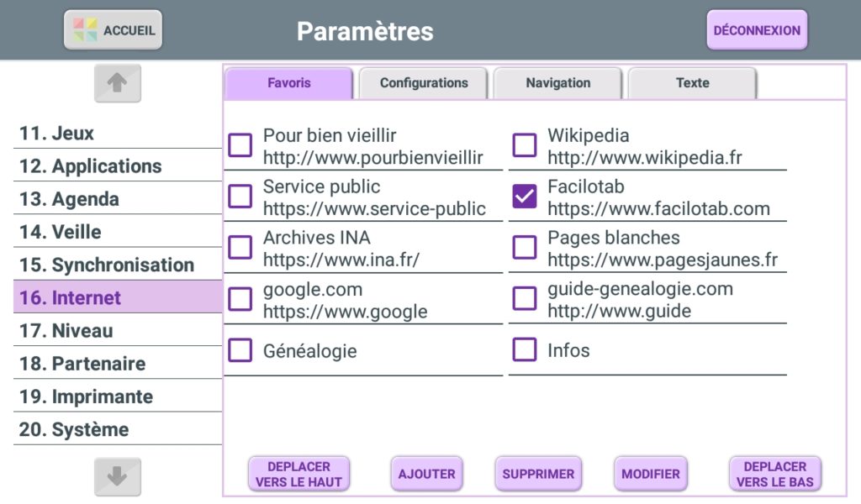Enable the Généalogie checkbox
The image size is (861, 504).
(x=240, y=350)
